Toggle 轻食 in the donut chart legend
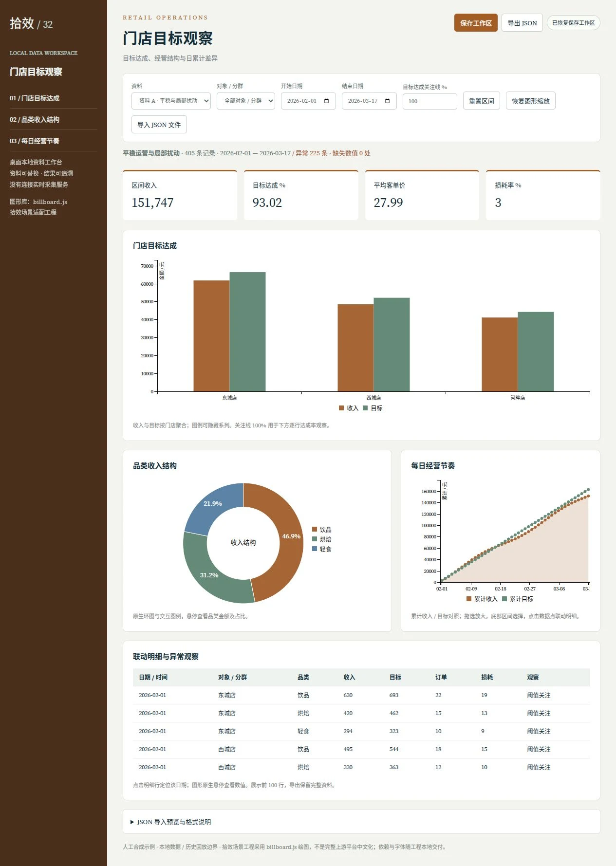This screenshot has height=866, width=616. coord(322,549)
